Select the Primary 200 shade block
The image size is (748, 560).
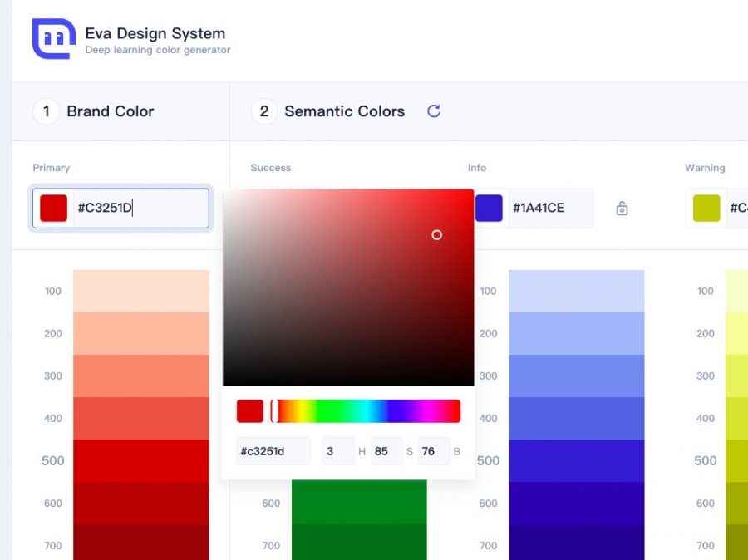141,334
